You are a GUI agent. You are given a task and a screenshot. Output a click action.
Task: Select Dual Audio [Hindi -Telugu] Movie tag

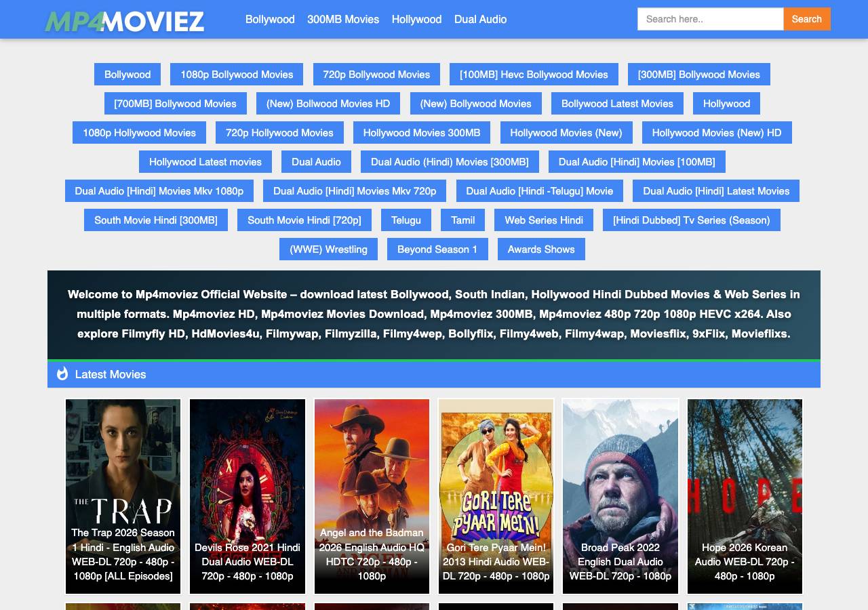(x=540, y=191)
